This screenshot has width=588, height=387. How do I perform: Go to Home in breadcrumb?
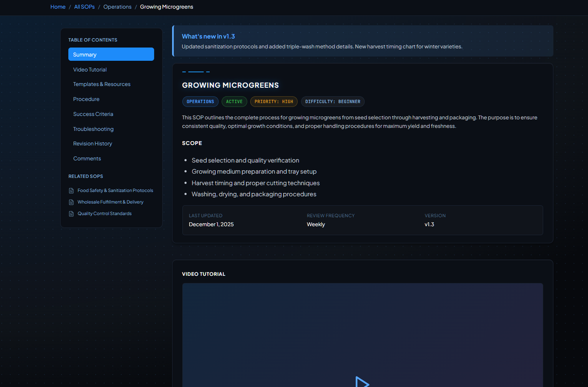(58, 7)
